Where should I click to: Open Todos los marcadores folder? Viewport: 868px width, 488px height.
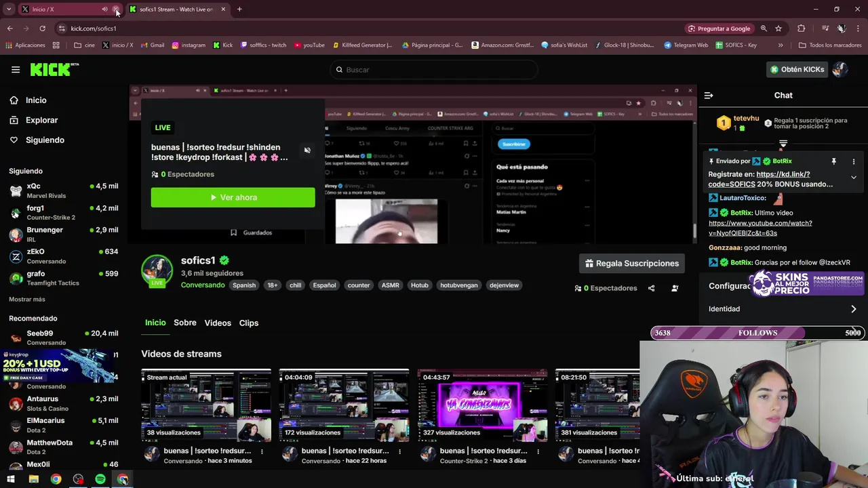click(x=830, y=45)
